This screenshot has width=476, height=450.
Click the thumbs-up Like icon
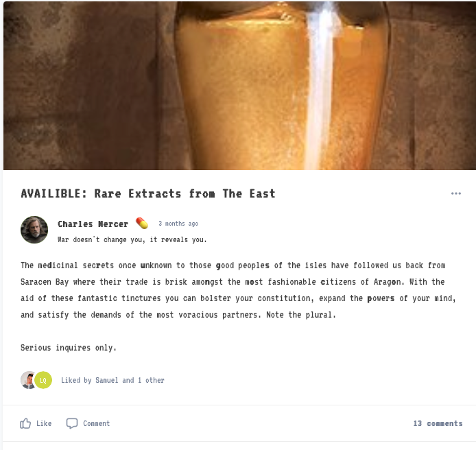point(25,423)
